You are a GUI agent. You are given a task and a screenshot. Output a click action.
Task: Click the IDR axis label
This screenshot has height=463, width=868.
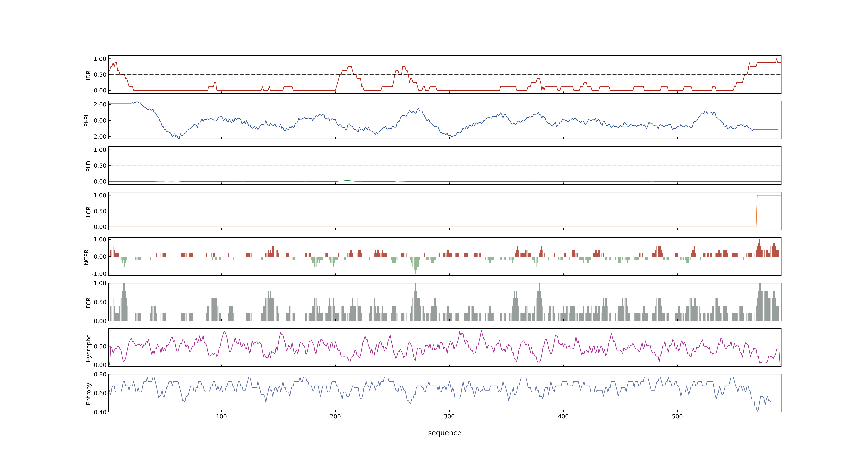click(x=88, y=75)
